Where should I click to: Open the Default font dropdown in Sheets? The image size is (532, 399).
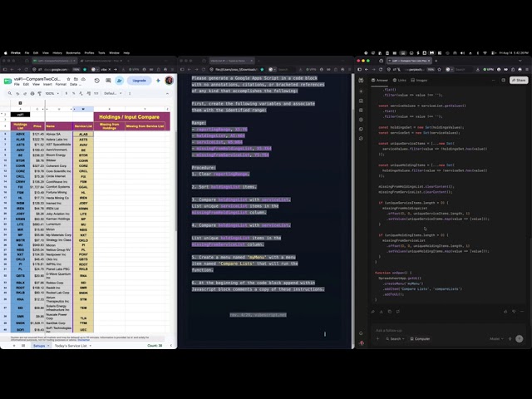(113, 93)
